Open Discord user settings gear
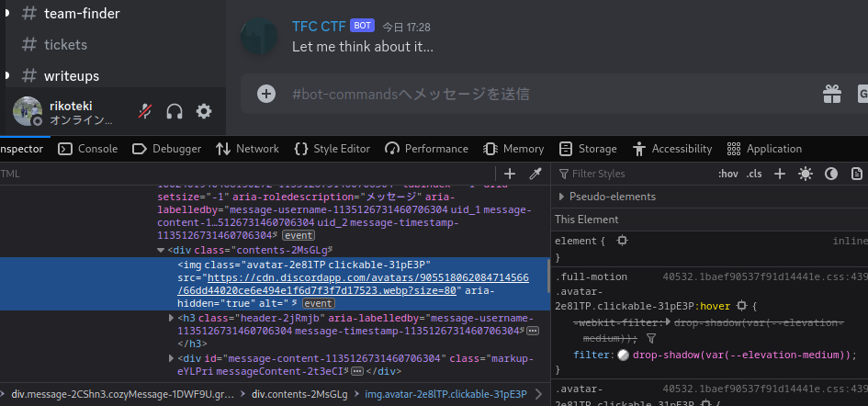Viewport: 868px width, 406px height. pos(204,112)
